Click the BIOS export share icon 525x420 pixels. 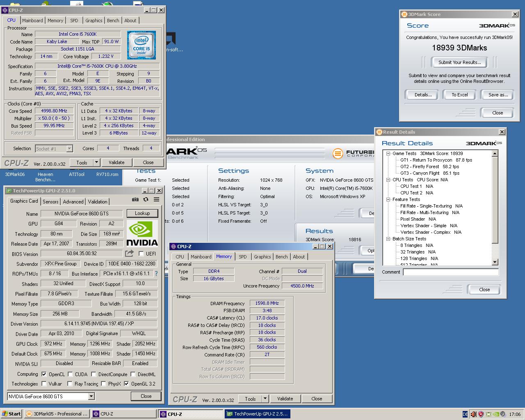(130, 253)
